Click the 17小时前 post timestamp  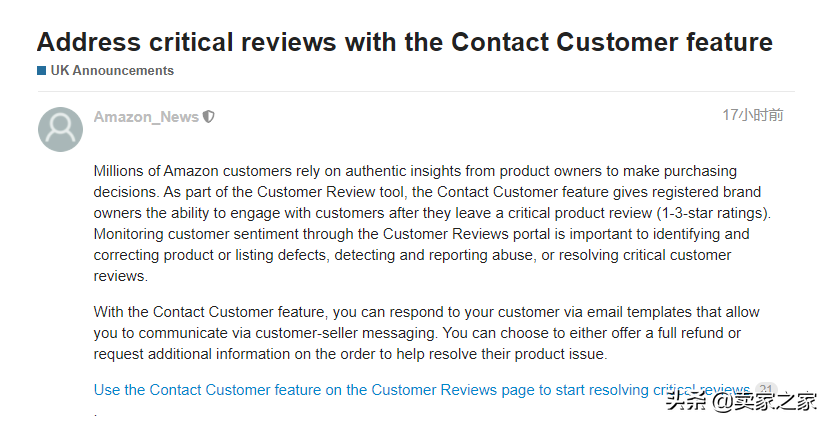(x=753, y=115)
